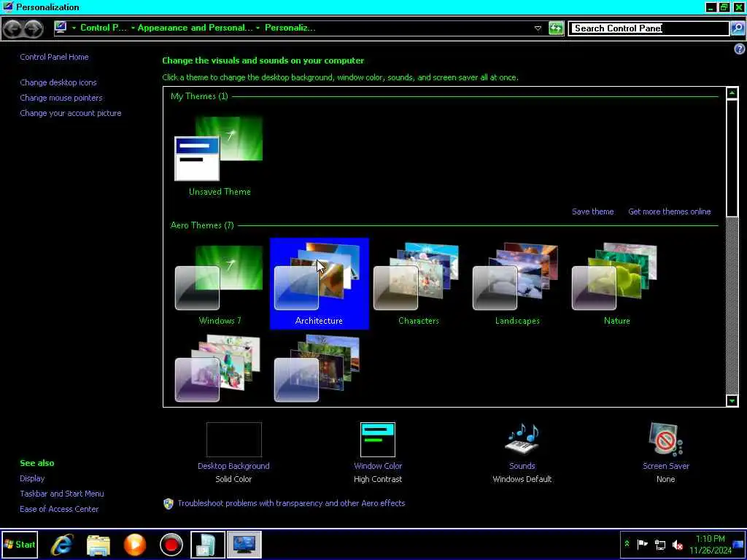Click the network tray icon
747x560 pixels.
[x=660, y=545]
